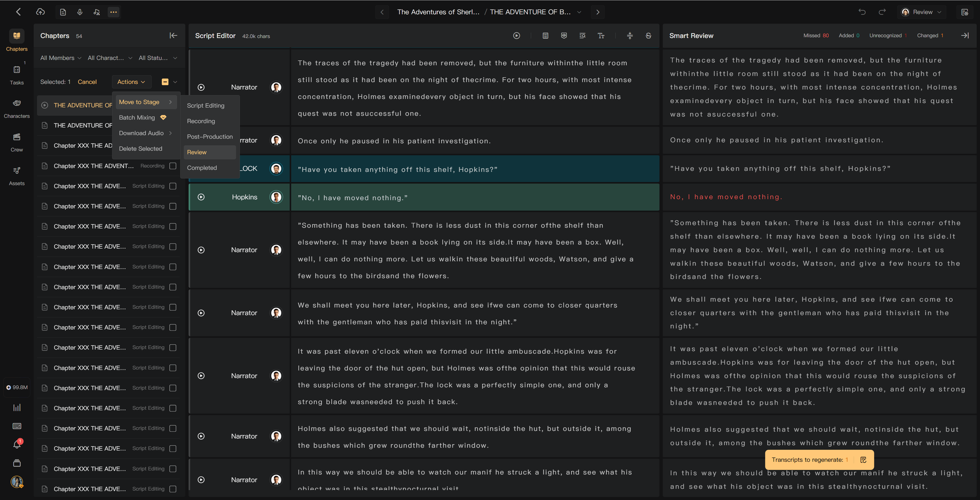Click regenerate transcripts icon in yellow banner
Screen dimensions: 980x500
(863, 460)
